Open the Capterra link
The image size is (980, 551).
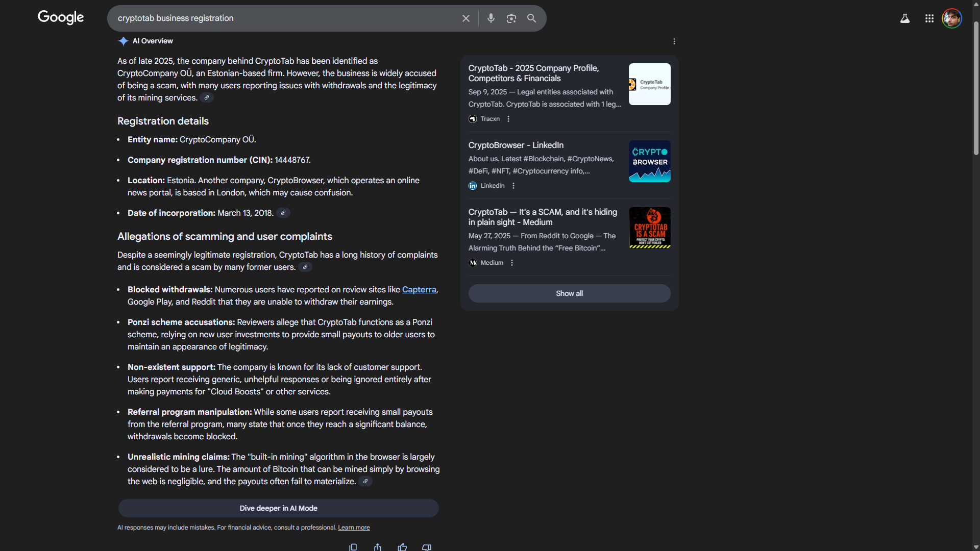(x=419, y=289)
